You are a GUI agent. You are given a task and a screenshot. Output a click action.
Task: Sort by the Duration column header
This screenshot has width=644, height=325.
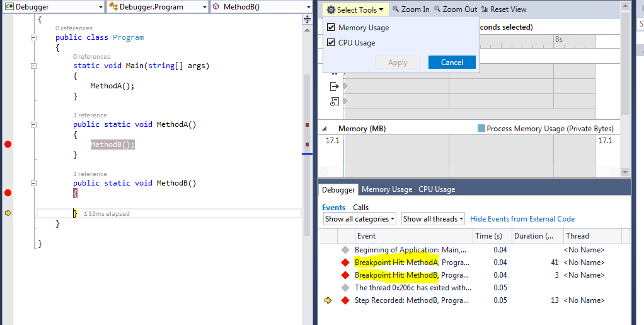click(538, 236)
